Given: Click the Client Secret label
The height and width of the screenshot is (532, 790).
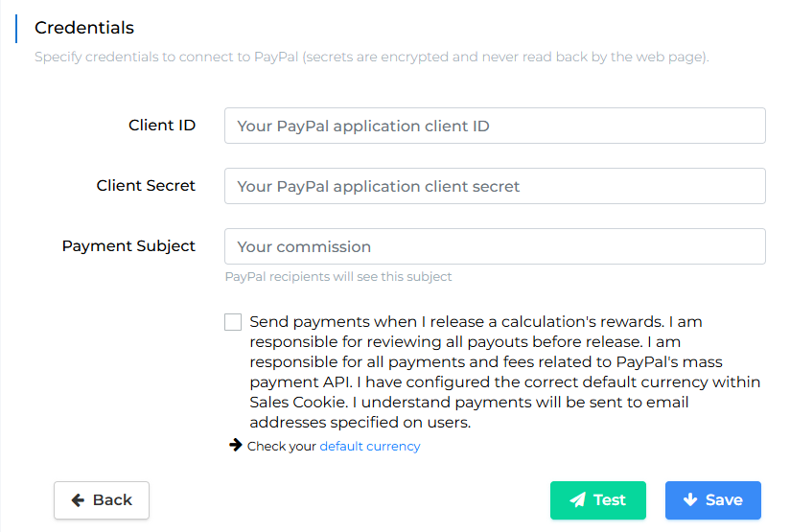Looking at the screenshot, I should [146, 185].
